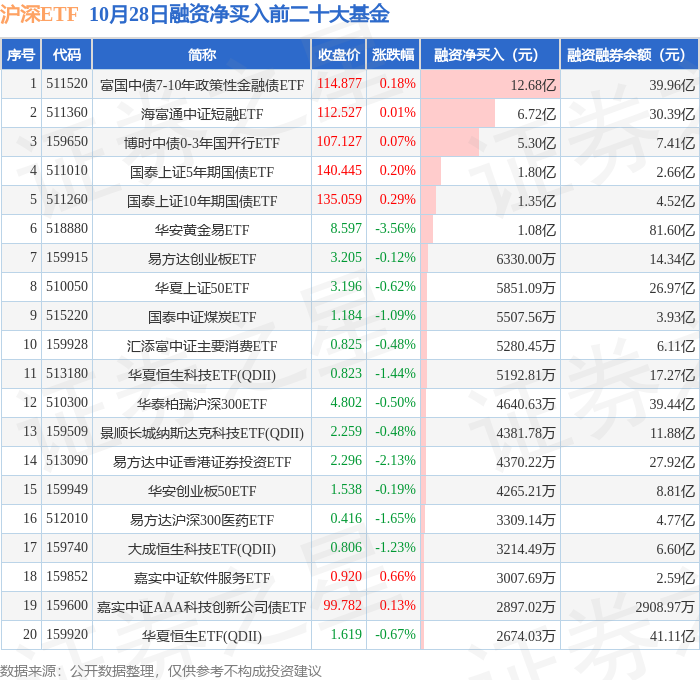The height and width of the screenshot is (680, 700).
Task: Click net buy value 3309.14万
Action: [x=526, y=520]
